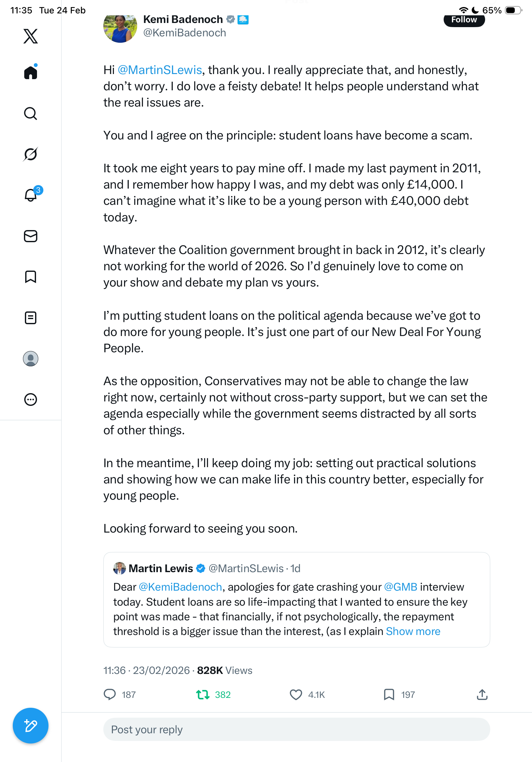Open Bookmarks in the sidebar
The width and height of the screenshot is (532, 762).
pyautogui.click(x=31, y=277)
